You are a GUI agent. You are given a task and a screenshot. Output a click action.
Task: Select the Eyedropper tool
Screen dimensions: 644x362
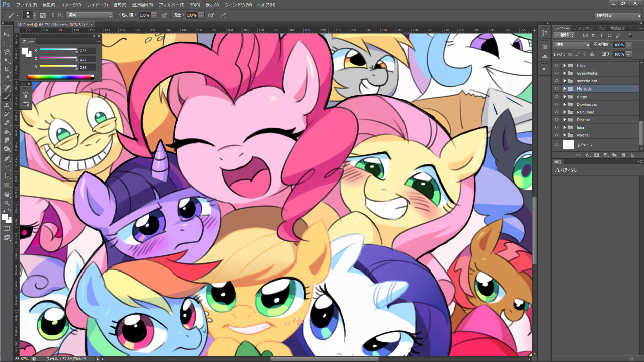pyautogui.click(x=7, y=78)
